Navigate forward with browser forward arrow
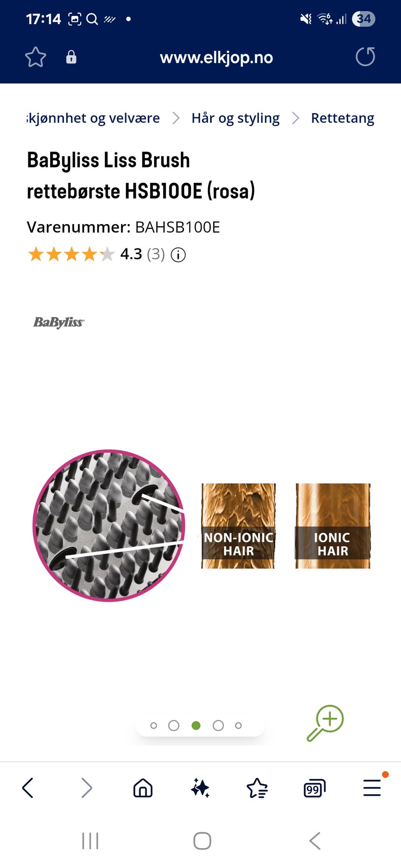The height and width of the screenshot is (868, 401). [86, 788]
